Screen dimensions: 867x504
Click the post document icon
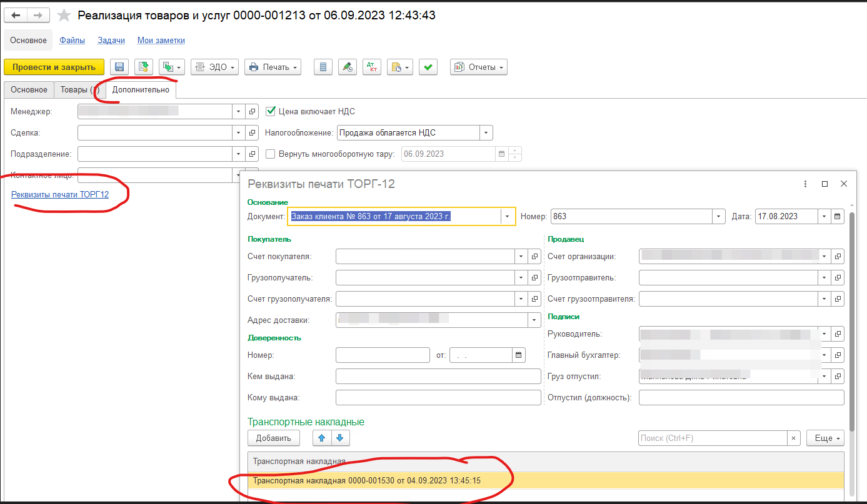[x=144, y=67]
